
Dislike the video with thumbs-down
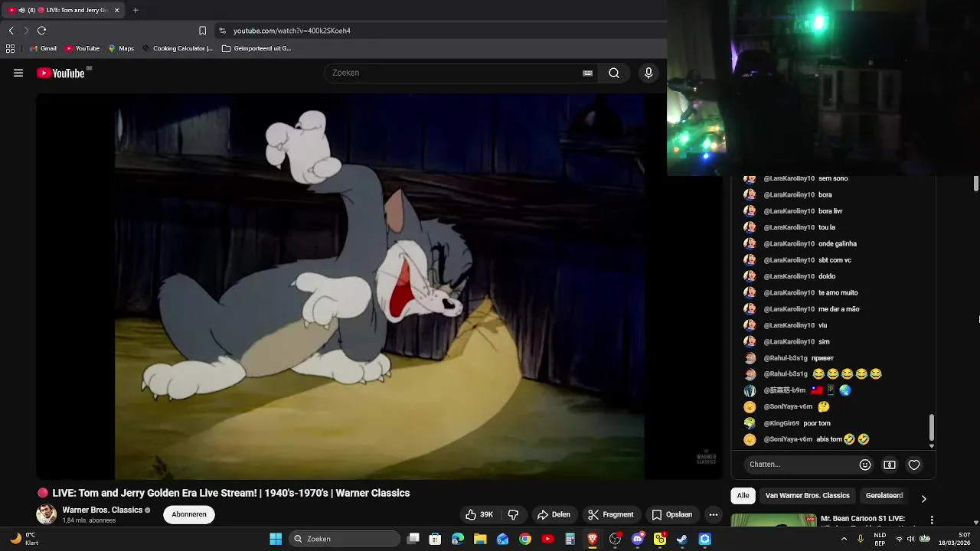(514, 514)
